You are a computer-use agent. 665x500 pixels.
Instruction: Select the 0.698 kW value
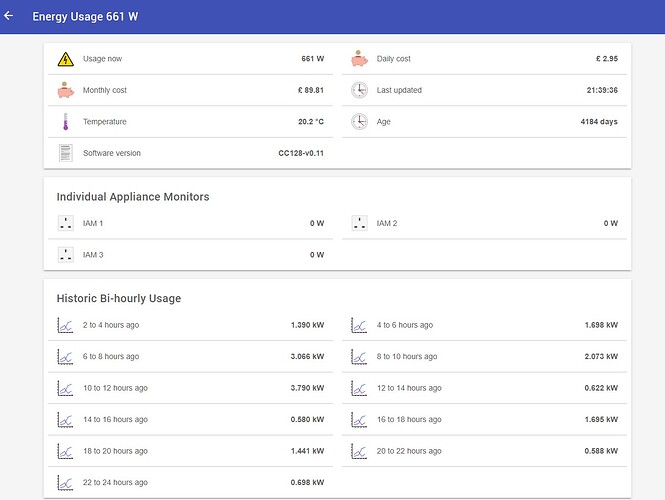[x=307, y=483]
